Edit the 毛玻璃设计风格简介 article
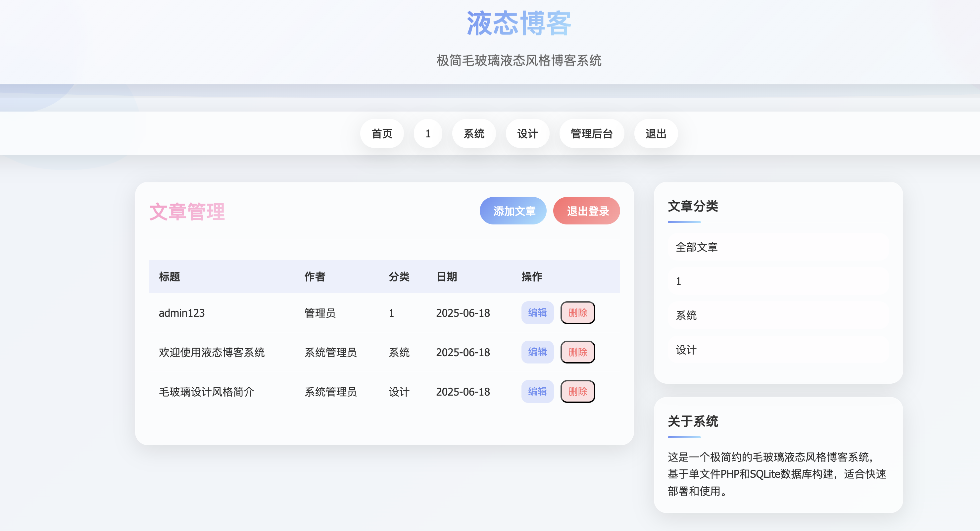Viewport: 980px width, 531px height. click(x=537, y=391)
